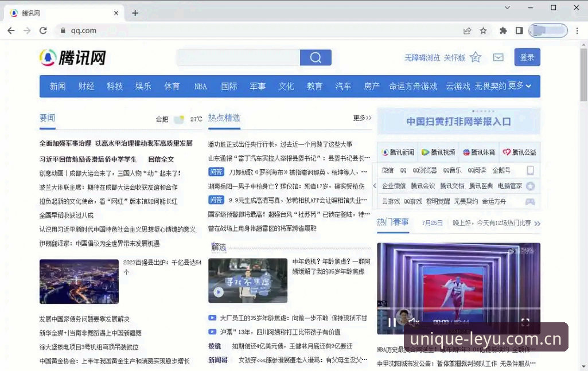This screenshot has height=371, width=588.
Task: Select 新闻 in the navigation bar
Action: pos(58,86)
